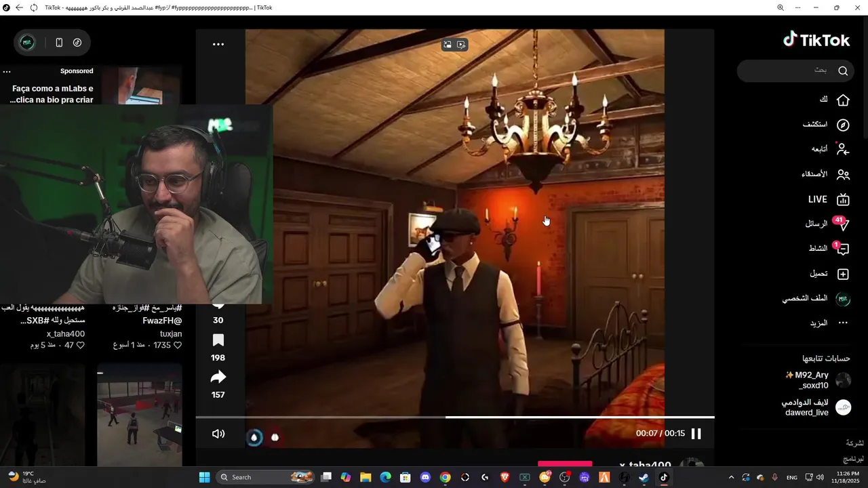Viewport: 868px width, 488px height.
Task: Open uploader tuxjan profile link
Action: [171, 333]
